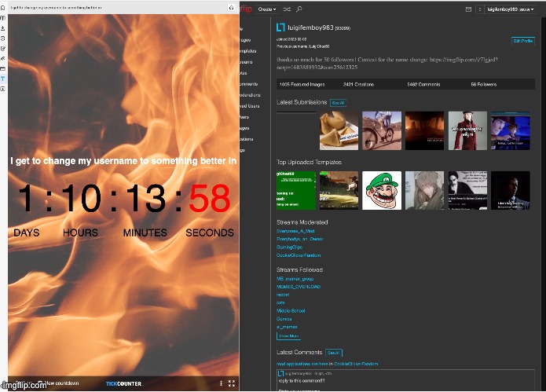Open the Comics stream link

point(284,318)
